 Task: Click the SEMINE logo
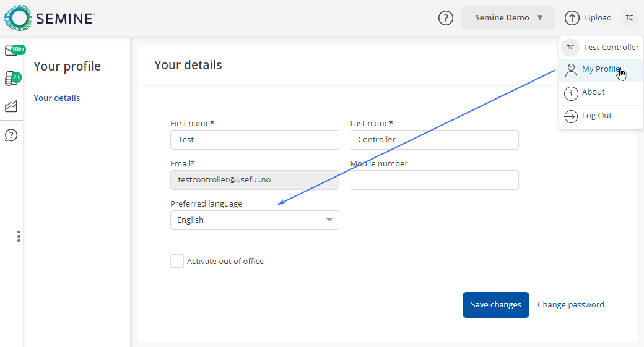click(50, 17)
